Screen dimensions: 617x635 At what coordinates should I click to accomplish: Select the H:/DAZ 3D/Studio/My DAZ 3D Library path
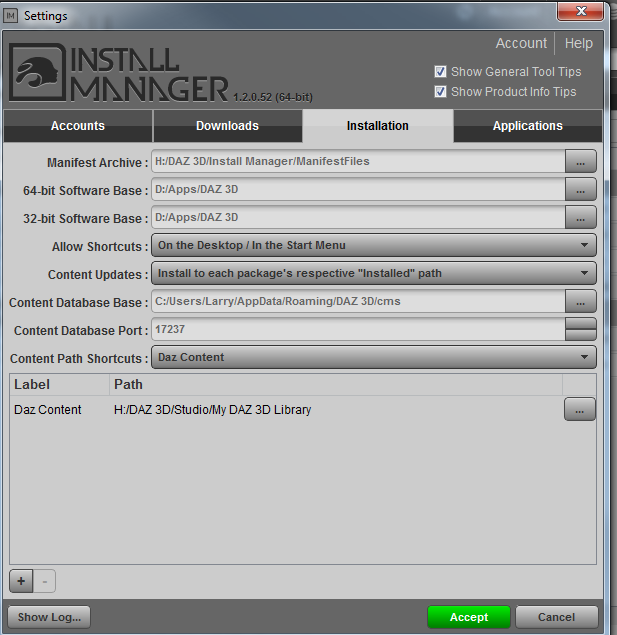click(x=213, y=410)
